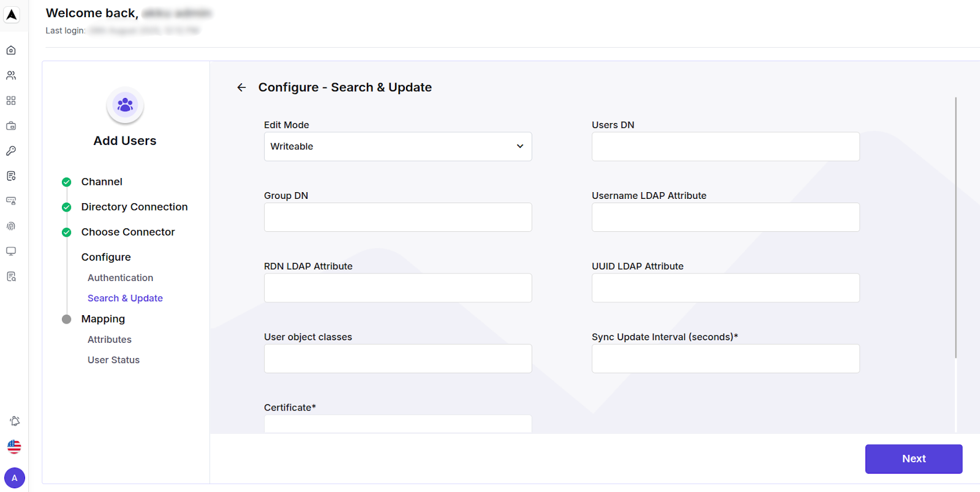Image resolution: width=980 pixels, height=492 pixels.
Task: Click the key icon in sidebar
Action: tap(11, 151)
